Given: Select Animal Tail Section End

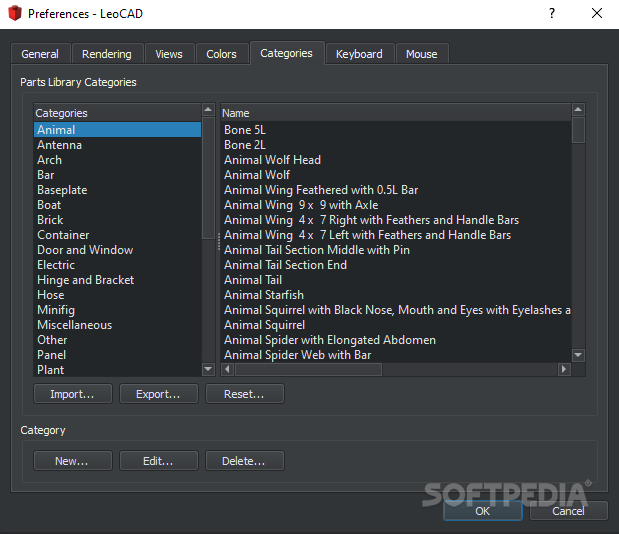Looking at the screenshot, I should [x=396, y=265].
